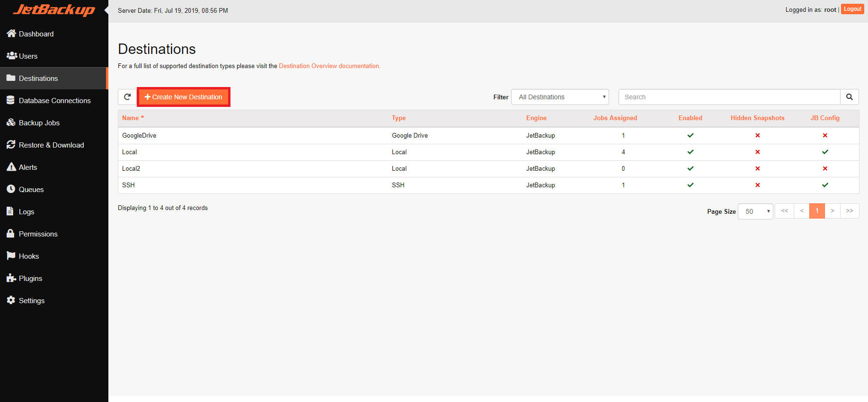This screenshot has width=868, height=402.
Task: Open Permissions menu item
Action: point(54,234)
